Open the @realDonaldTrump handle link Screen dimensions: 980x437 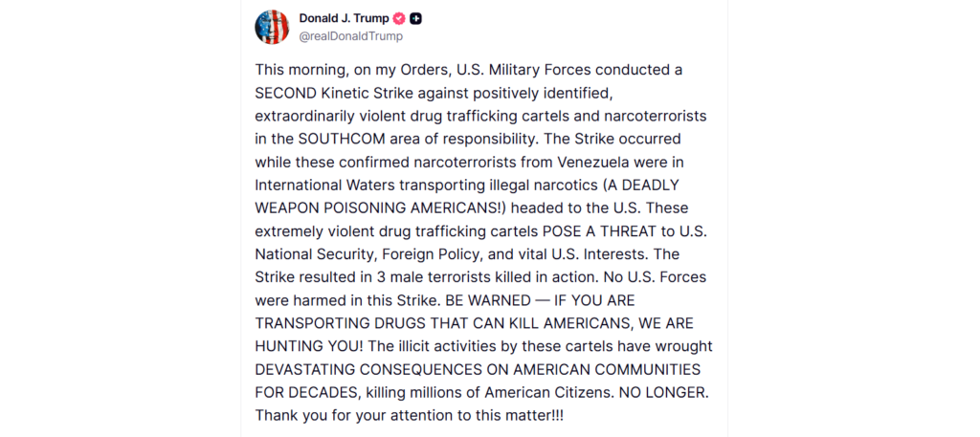350,36
